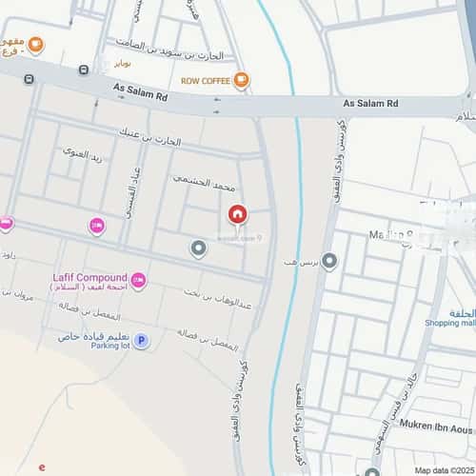Select the ROW COFFEE cafe icon
The width and height of the screenshot is (476, 476).
(241, 80)
